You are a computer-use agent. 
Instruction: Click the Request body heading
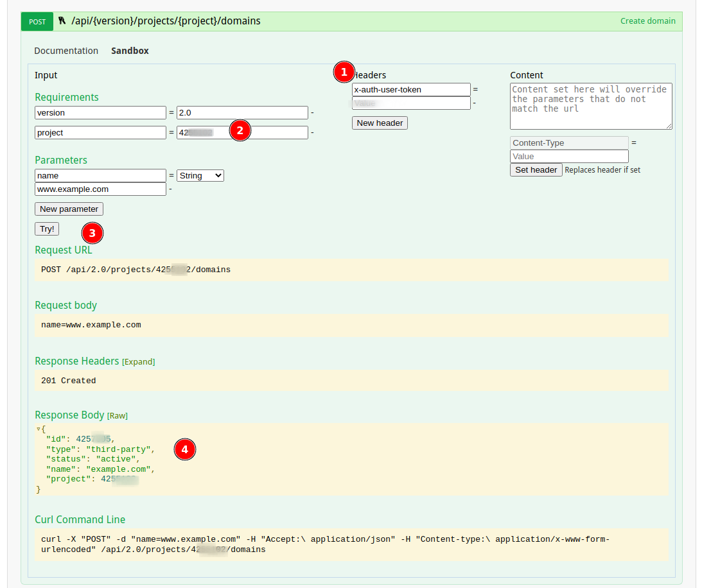coord(66,305)
